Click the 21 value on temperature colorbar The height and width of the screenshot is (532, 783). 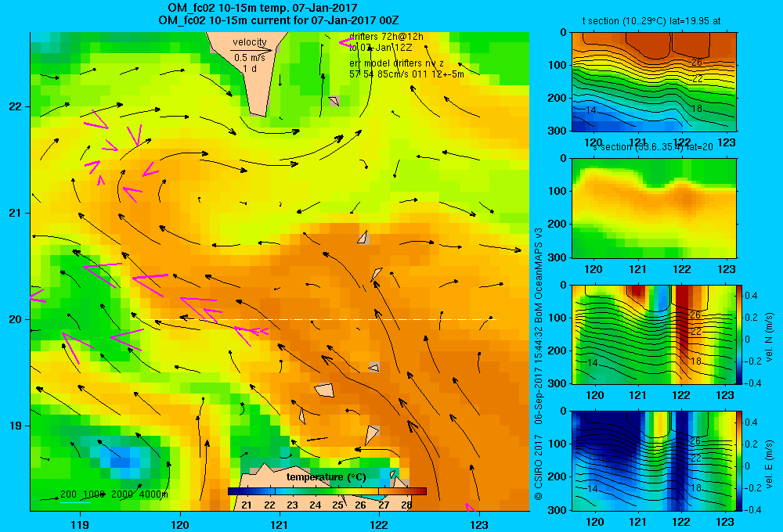[247, 505]
